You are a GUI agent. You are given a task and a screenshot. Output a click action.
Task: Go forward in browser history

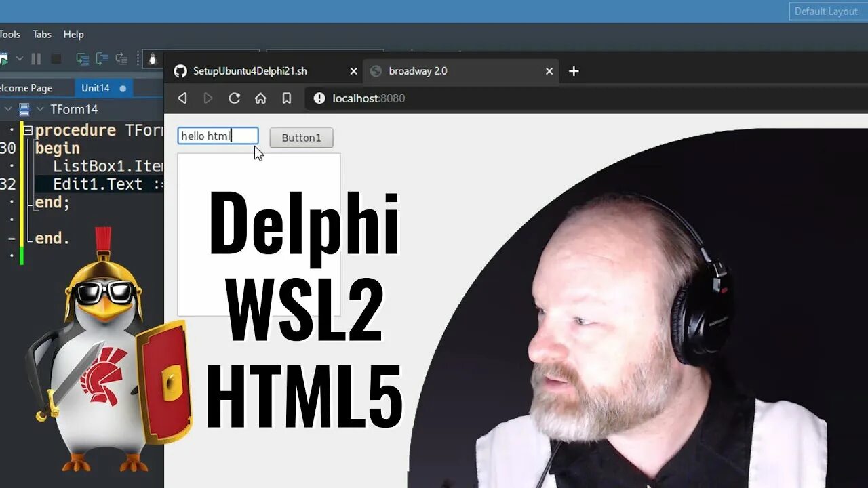tap(208, 98)
